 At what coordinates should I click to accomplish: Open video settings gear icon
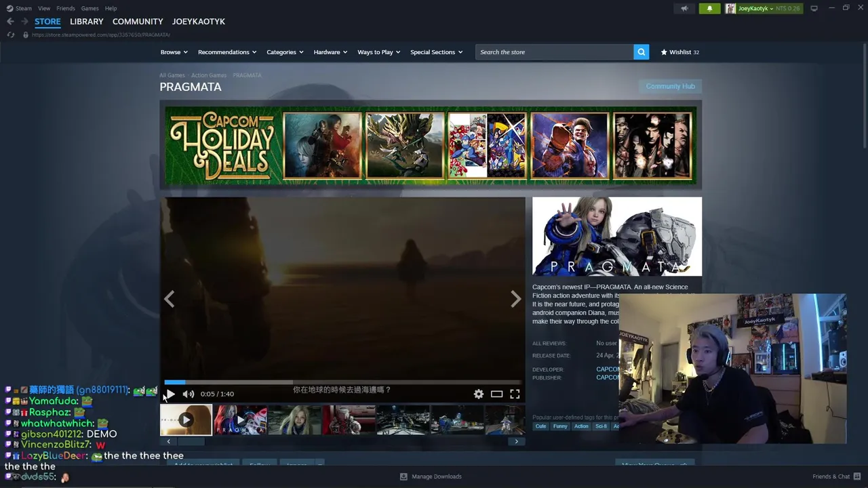pyautogui.click(x=479, y=394)
